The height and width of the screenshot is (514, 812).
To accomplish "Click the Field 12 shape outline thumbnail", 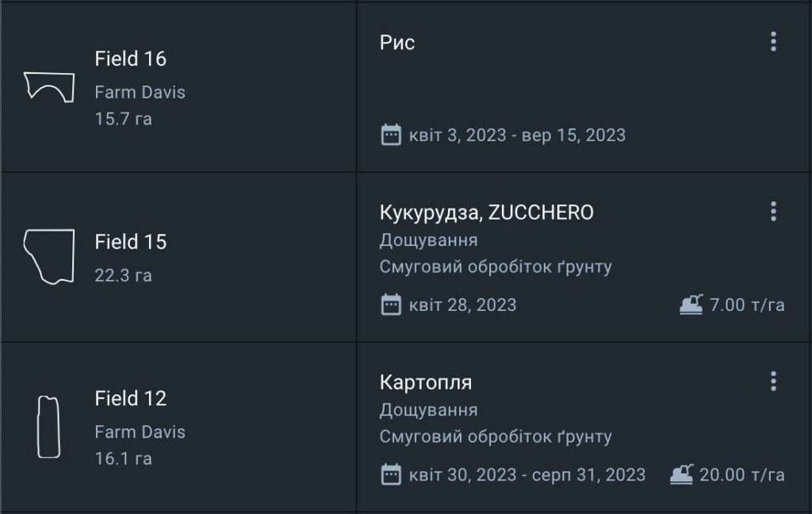I will point(48,427).
